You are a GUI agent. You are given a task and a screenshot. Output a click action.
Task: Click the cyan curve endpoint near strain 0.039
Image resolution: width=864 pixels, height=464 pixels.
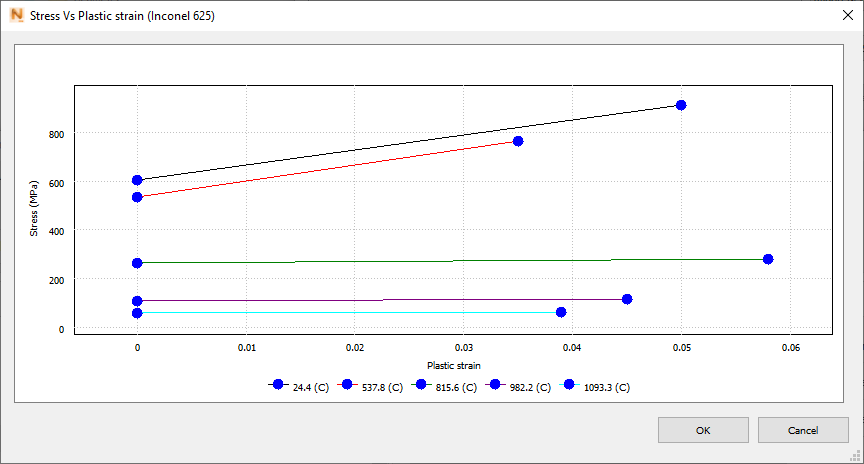[x=561, y=312]
